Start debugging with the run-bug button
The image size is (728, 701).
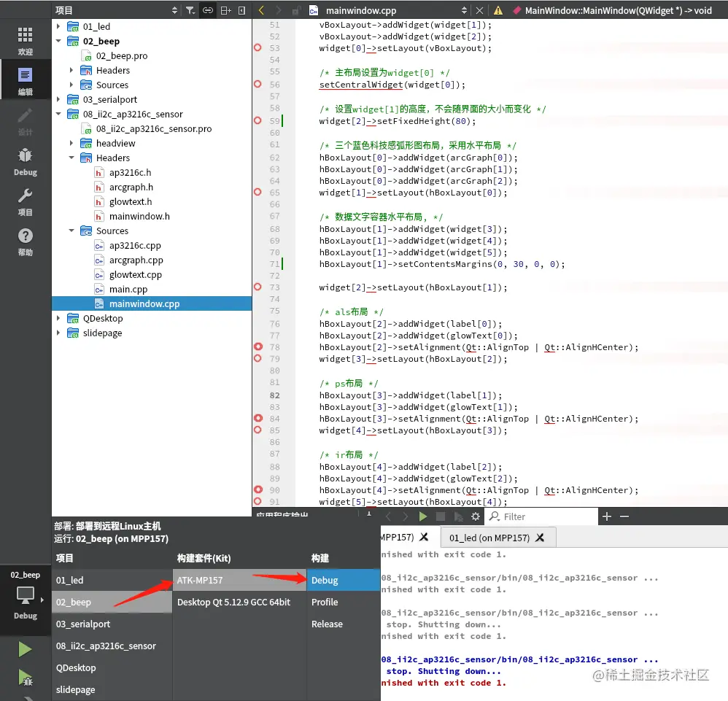click(25, 678)
